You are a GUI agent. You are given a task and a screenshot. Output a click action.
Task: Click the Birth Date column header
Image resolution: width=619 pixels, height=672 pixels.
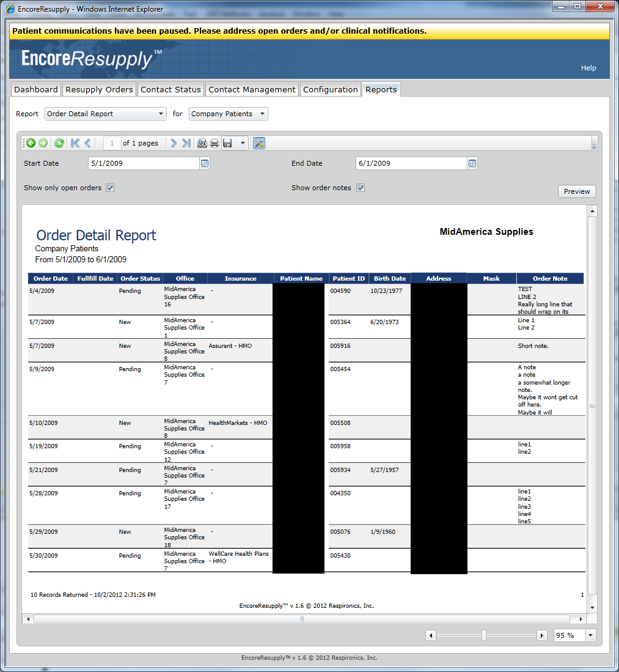pos(389,278)
